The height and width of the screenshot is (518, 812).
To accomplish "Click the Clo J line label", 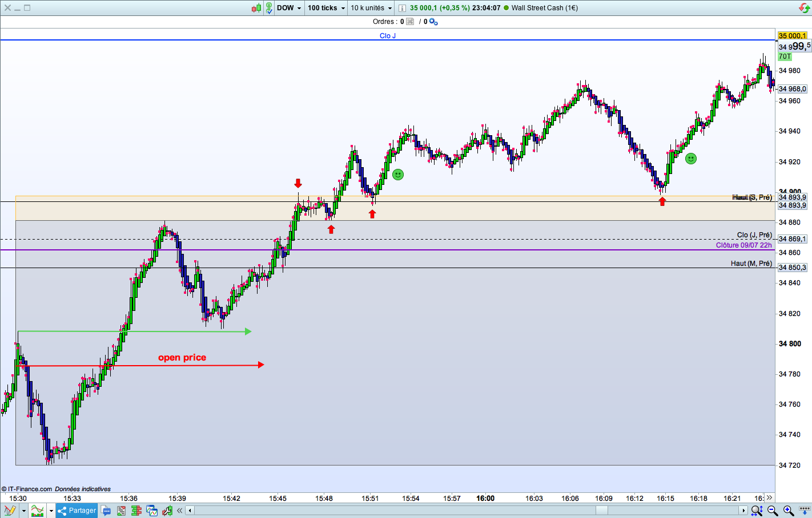I will click(x=388, y=36).
